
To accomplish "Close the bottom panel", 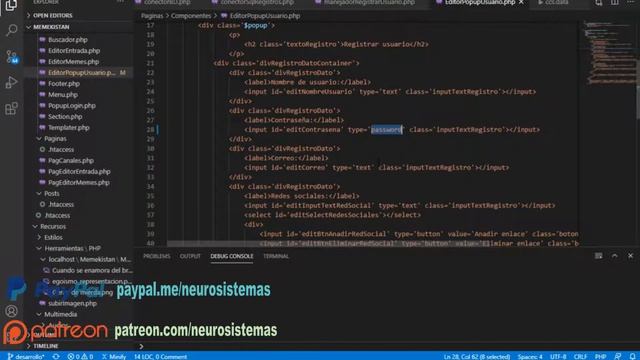I will pyautogui.click(x=630, y=256).
